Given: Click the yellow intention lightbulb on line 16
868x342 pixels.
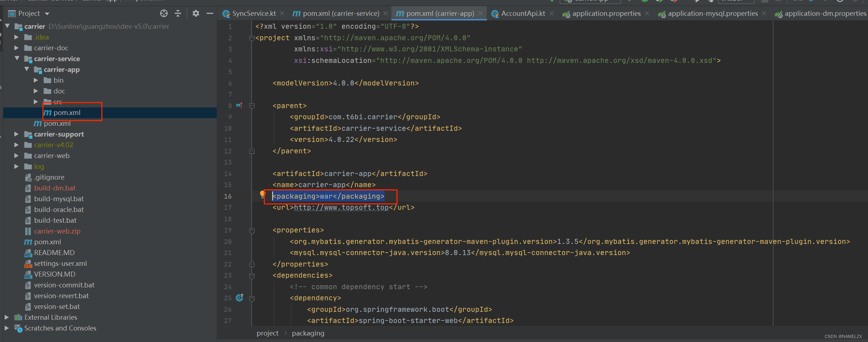Looking at the screenshot, I should (262, 195).
